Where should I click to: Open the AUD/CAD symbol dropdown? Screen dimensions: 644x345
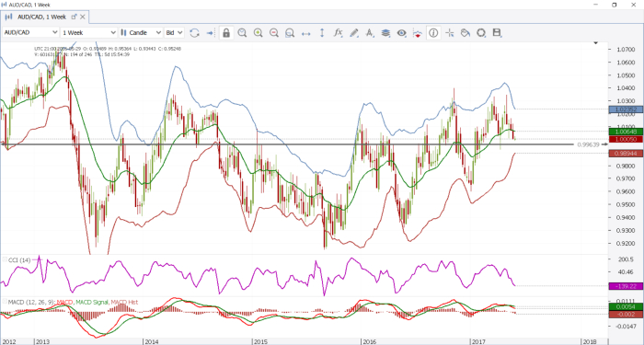[x=30, y=32]
